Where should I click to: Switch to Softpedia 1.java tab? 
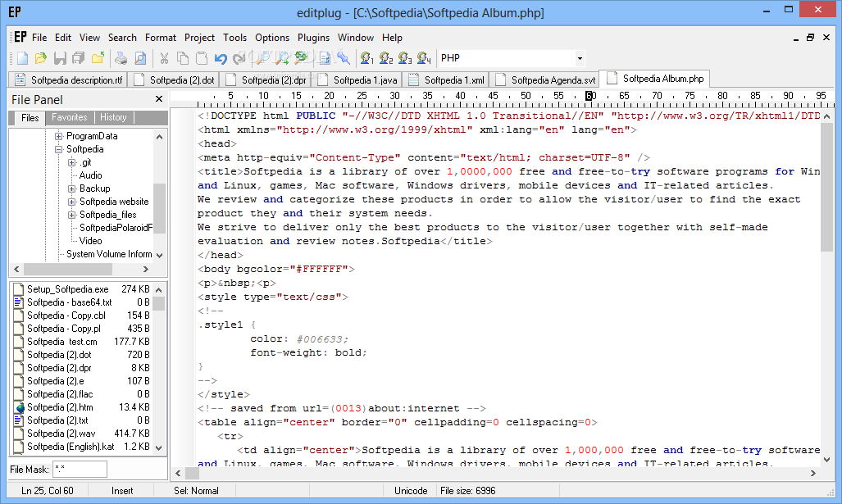pos(357,80)
